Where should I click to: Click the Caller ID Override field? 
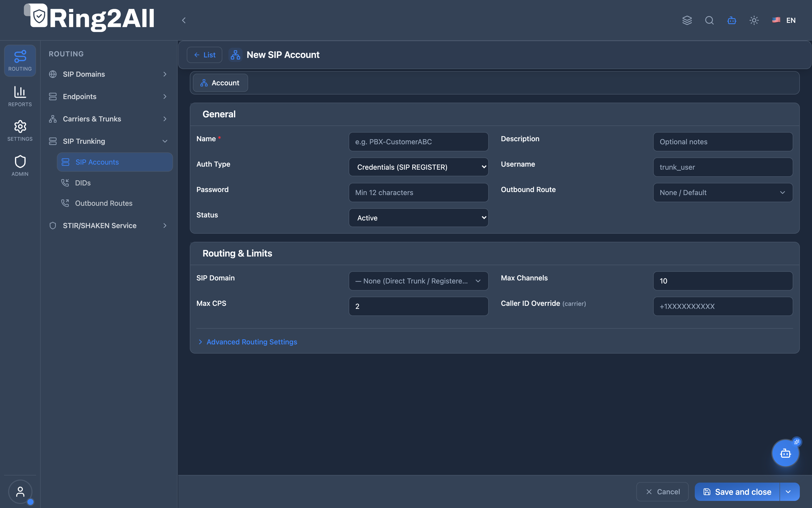(x=723, y=306)
